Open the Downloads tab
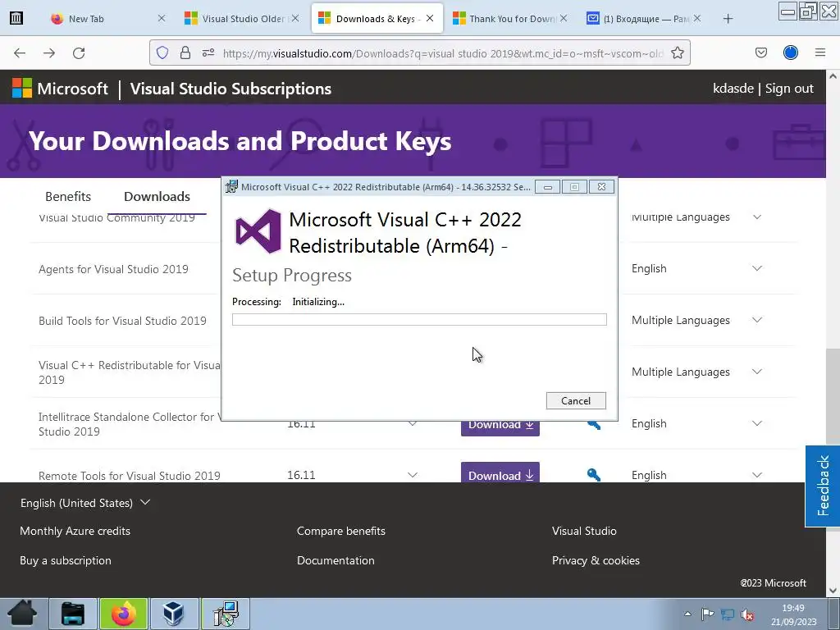 pos(157,197)
